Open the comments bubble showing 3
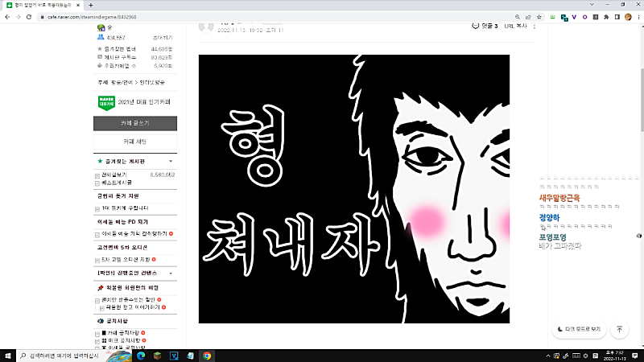Screen dimensions: 644x362 tap(485, 26)
